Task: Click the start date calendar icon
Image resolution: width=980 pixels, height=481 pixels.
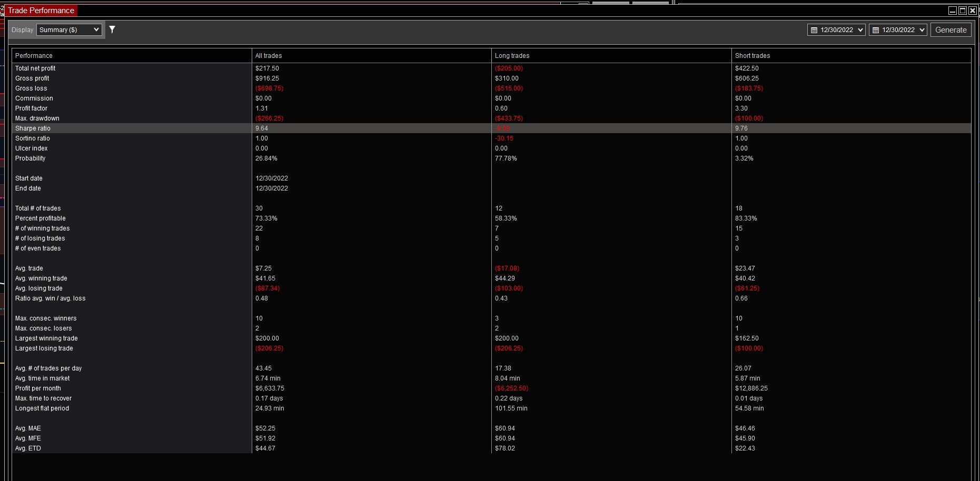Action: tap(814, 30)
